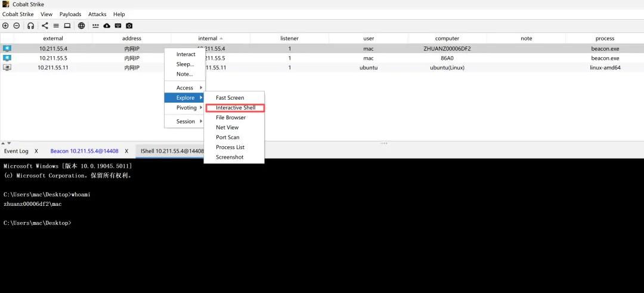Choose Interact from the context menu
Screen dimensions: 644x293
[185, 54]
